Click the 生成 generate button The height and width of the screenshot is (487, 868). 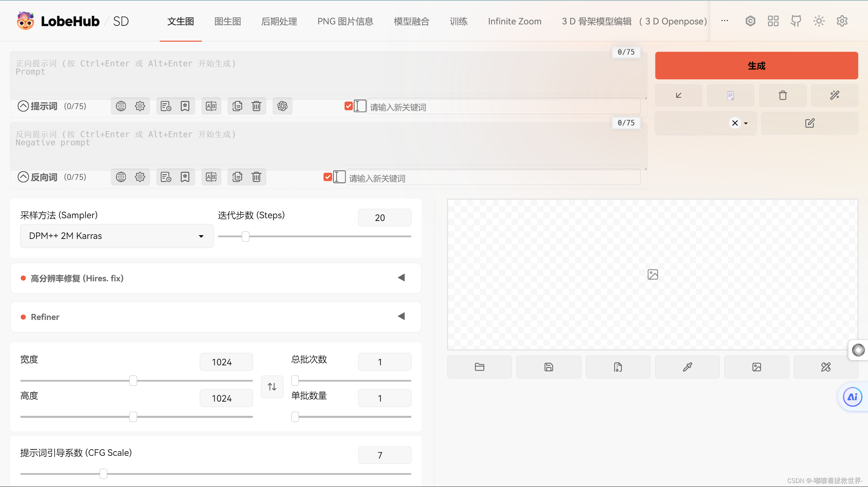pos(756,66)
